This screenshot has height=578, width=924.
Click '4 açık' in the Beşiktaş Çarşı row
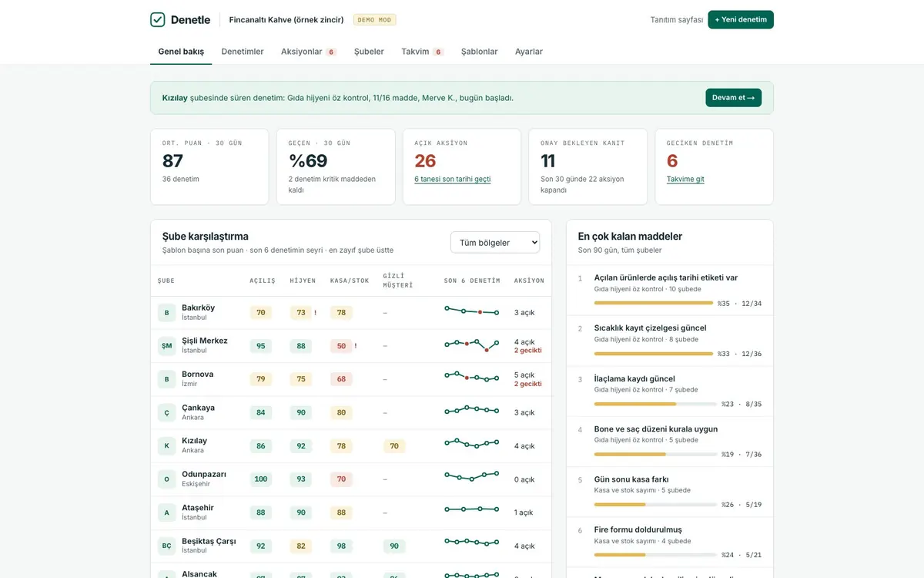click(x=524, y=546)
